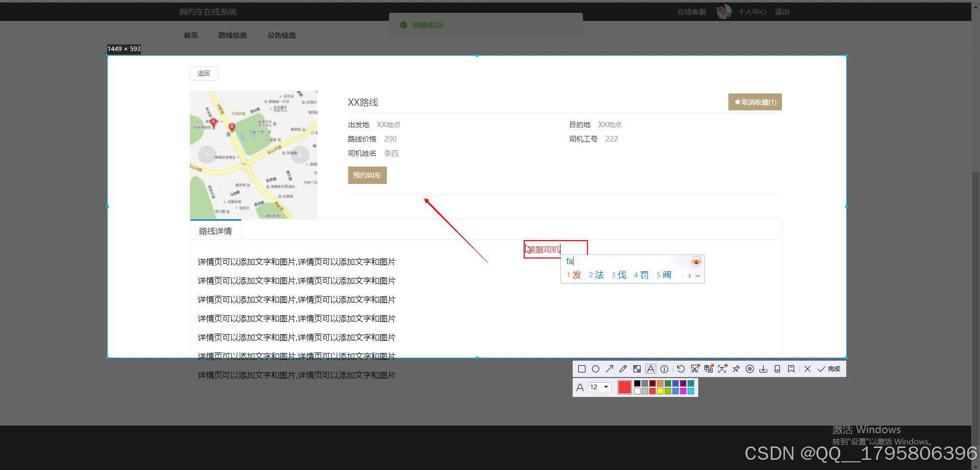Click the driver number value 222

pyautogui.click(x=611, y=139)
